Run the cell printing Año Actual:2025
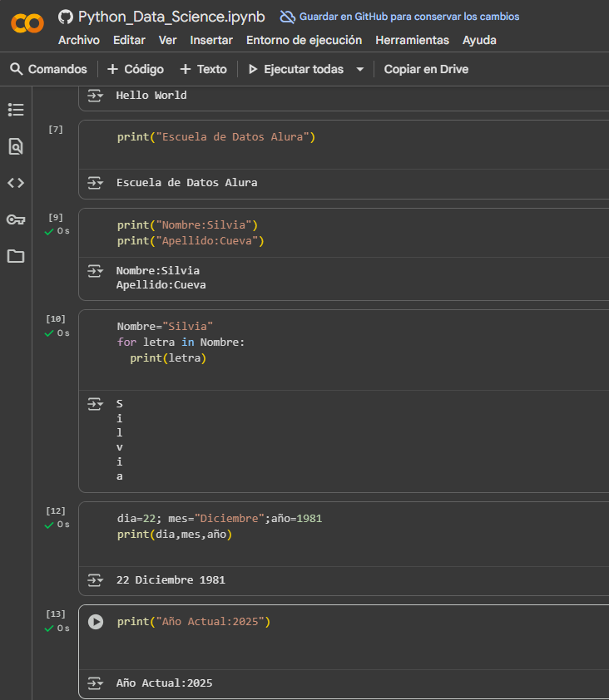 (x=96, y=622)
